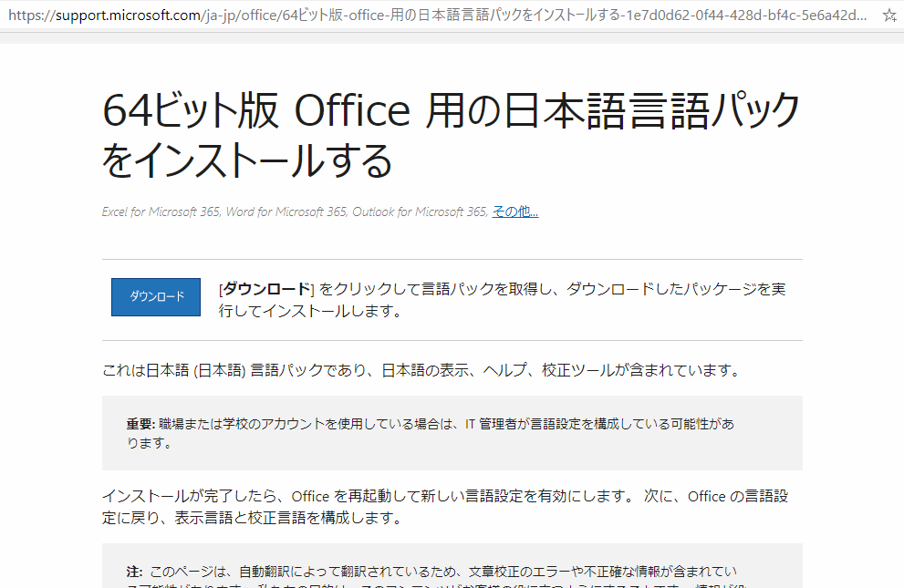904x588 pixels.
Task: Click the 注: label in the lower note
Action: tap(134, 572)
